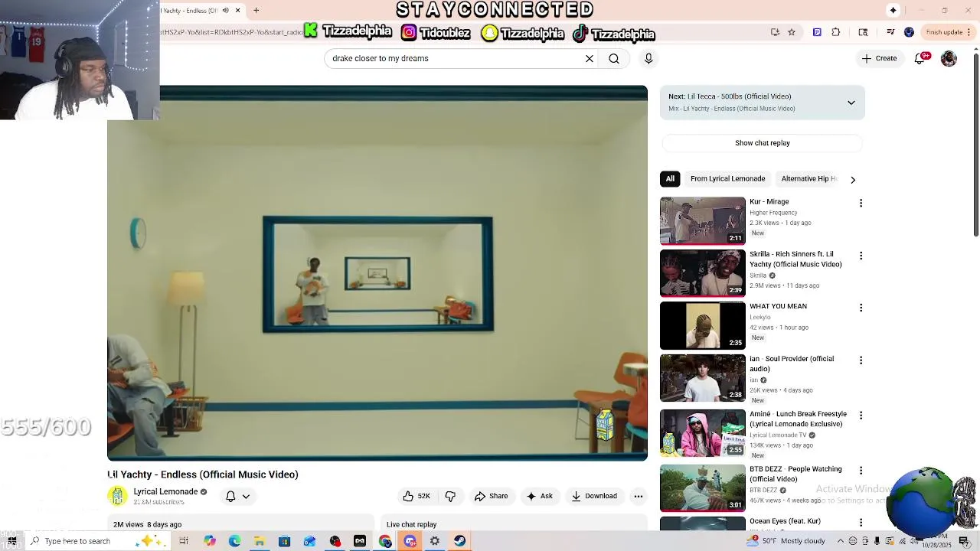Open File Explorer from taskbar
The width and height of the screenshot is (980, 551).
point(260,541)
